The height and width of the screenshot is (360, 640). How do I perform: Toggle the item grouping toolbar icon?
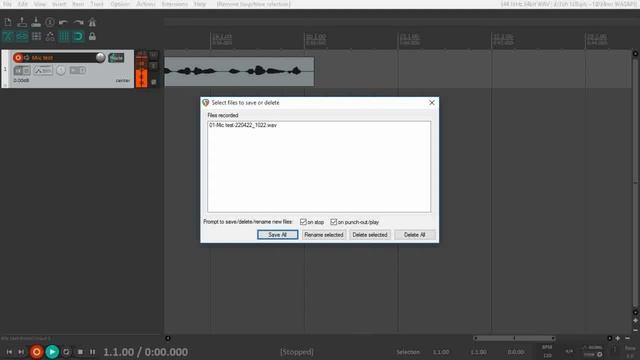(22, 36)
